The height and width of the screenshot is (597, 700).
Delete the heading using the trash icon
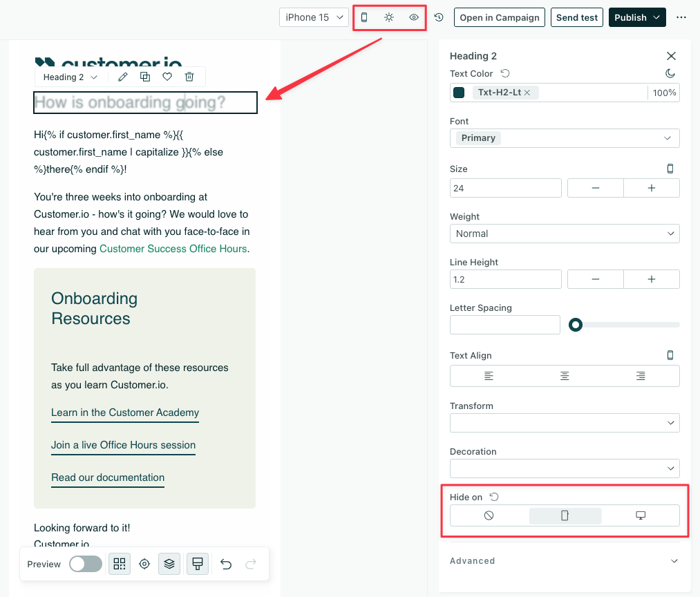coord(189,77)
